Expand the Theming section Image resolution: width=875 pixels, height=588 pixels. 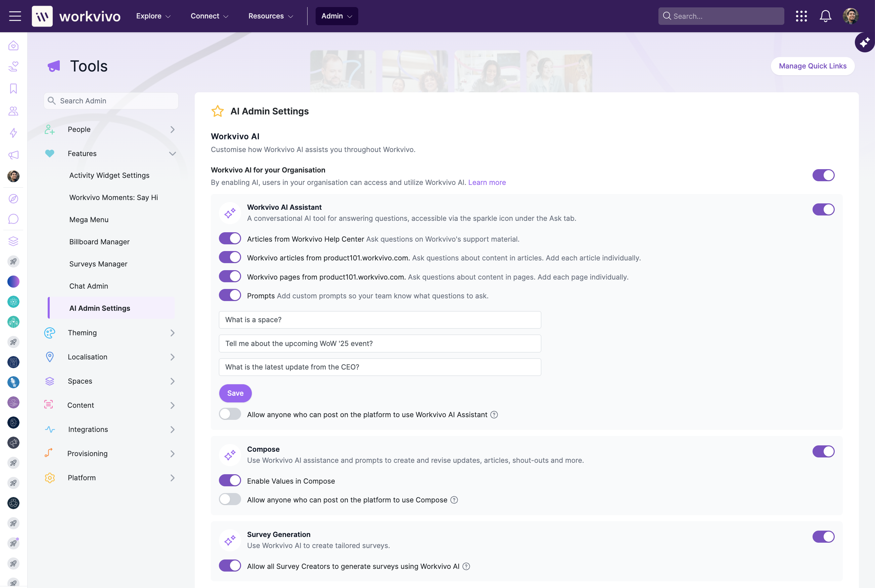pyautogui.click(x=110, y=333)
